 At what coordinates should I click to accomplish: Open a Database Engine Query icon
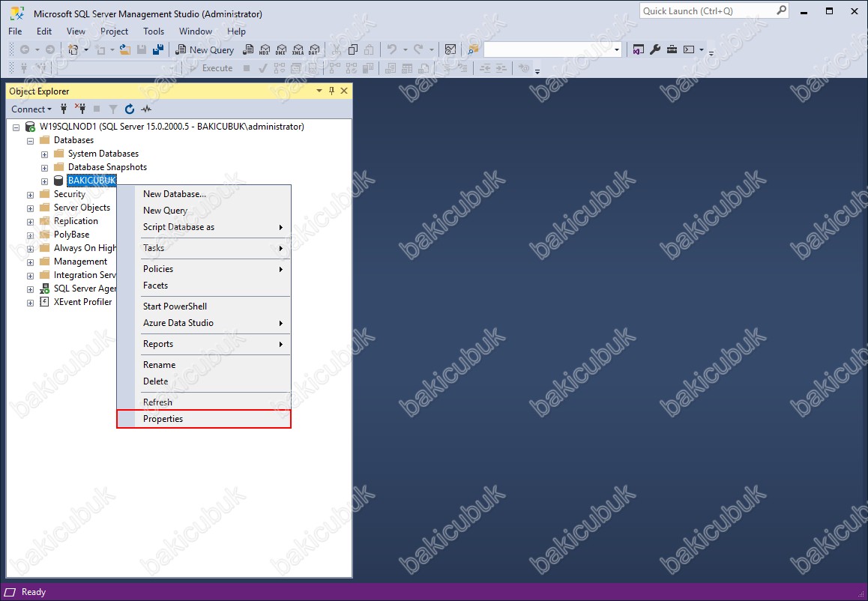248,49
